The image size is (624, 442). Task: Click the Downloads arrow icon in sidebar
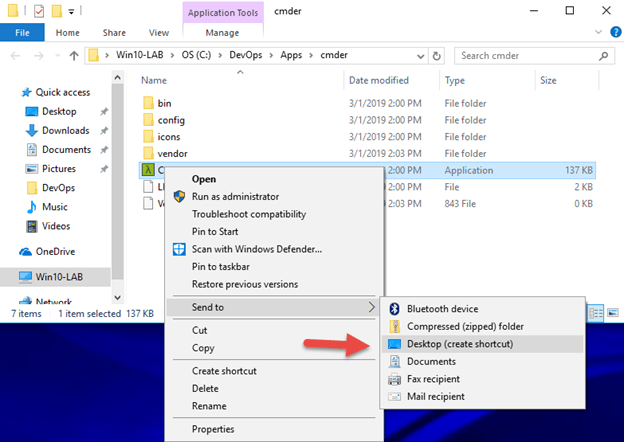tap(31, 130)
